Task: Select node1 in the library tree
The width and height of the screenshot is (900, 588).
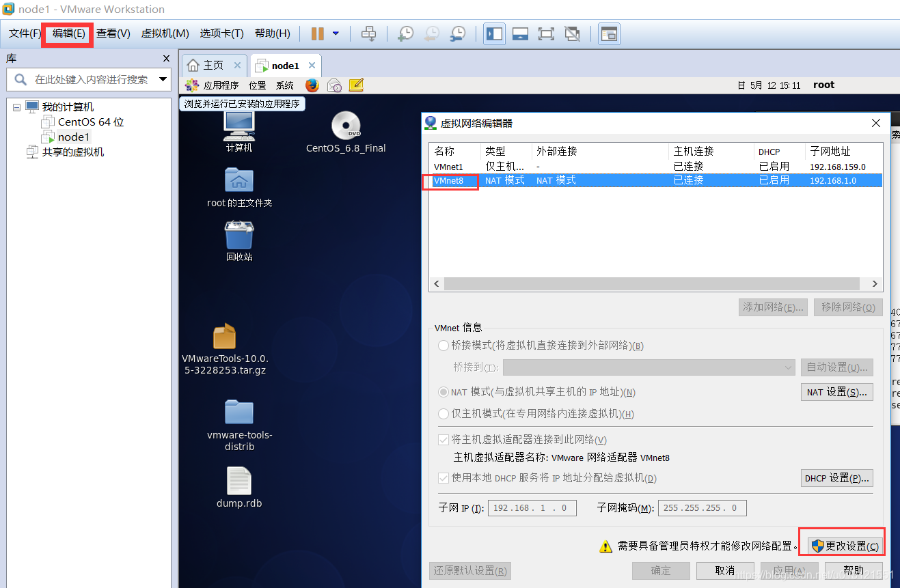Action: pyautogui.click(x=74, y=137)
